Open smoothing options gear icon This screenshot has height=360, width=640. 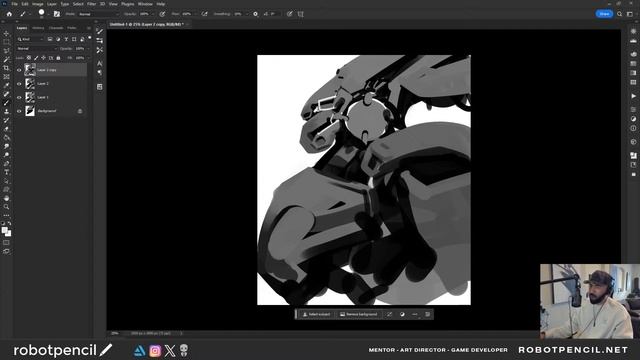pyautogui.click(x=256, y=14)
